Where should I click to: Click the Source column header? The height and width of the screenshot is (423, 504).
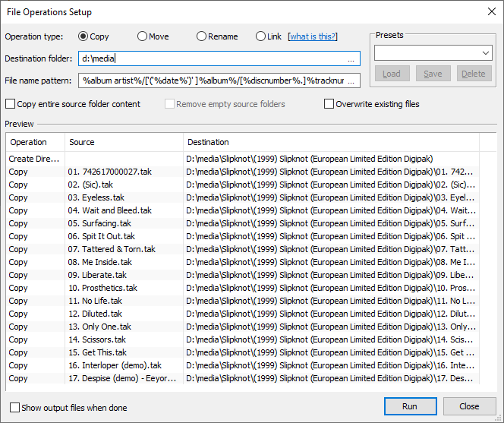[82, 142]
